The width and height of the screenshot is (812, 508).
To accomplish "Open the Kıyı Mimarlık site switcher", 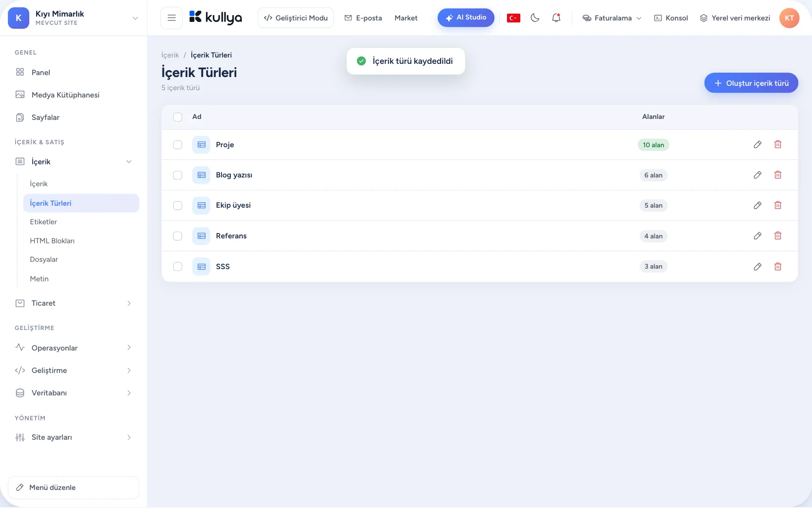I will pyautogui.click(x=74, y=18).
